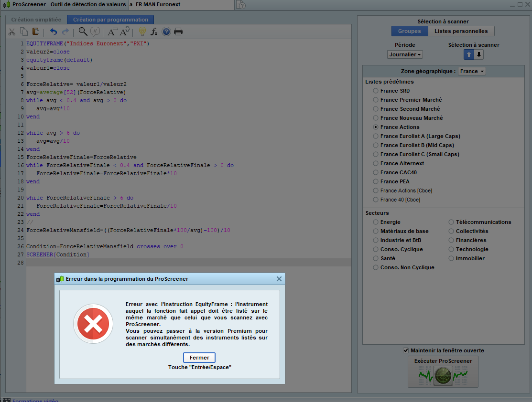Viewport: 532px width, 402px height.
Task: Open the fx functions library
Action: click(x=154, y=32)
